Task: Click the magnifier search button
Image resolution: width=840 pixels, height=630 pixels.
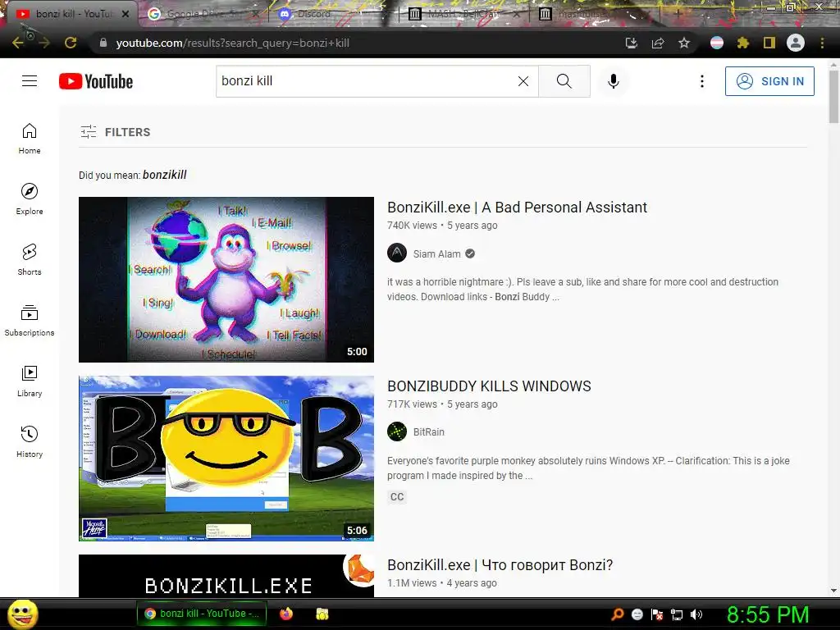Action: [x=564, y=81]
